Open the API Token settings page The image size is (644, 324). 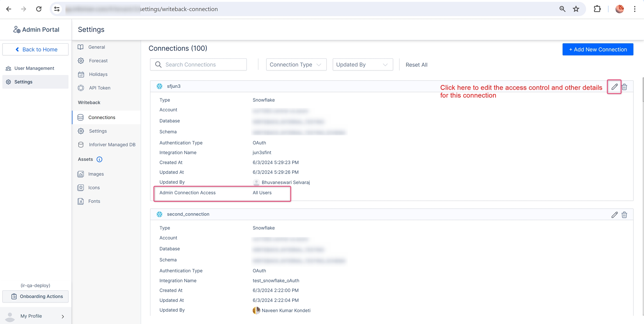click(100, 88)
